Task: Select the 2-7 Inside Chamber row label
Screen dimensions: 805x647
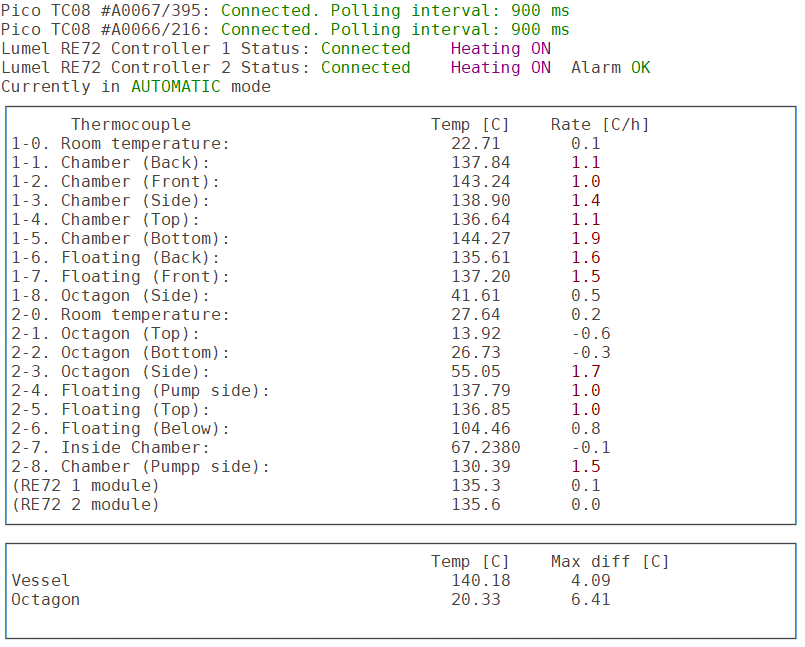Action: (x=110, y=447)
